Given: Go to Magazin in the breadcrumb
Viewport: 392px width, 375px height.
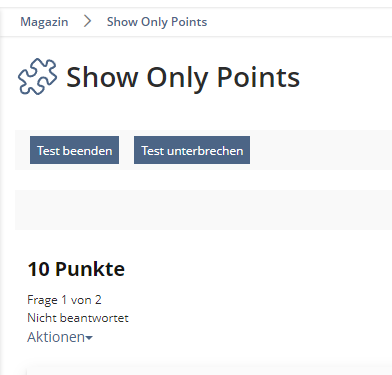Looking at the screenshot, I should (44, 22).
